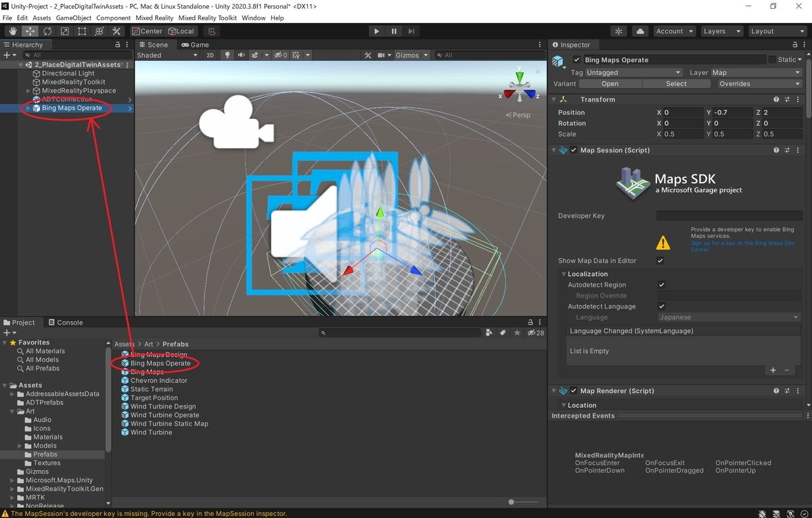The height and width of the screenshot is (518, 812).
Task: Toggle Map Session script enabled checkbox
Action: (x=574, y=150)
